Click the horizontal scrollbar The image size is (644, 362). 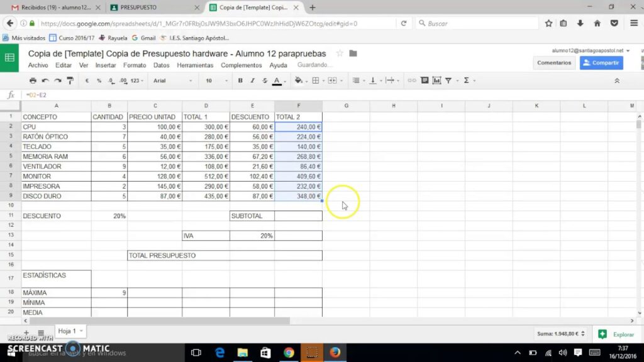click(159, 321)
